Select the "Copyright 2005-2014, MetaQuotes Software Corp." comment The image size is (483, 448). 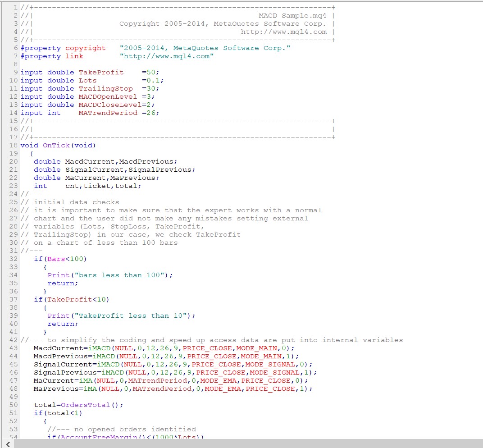tap(223, 24)
